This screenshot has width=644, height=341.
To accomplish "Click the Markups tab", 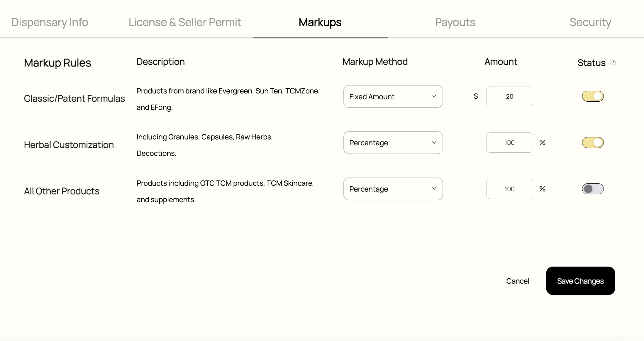I will pyautogui.click(x=320, y=22).
